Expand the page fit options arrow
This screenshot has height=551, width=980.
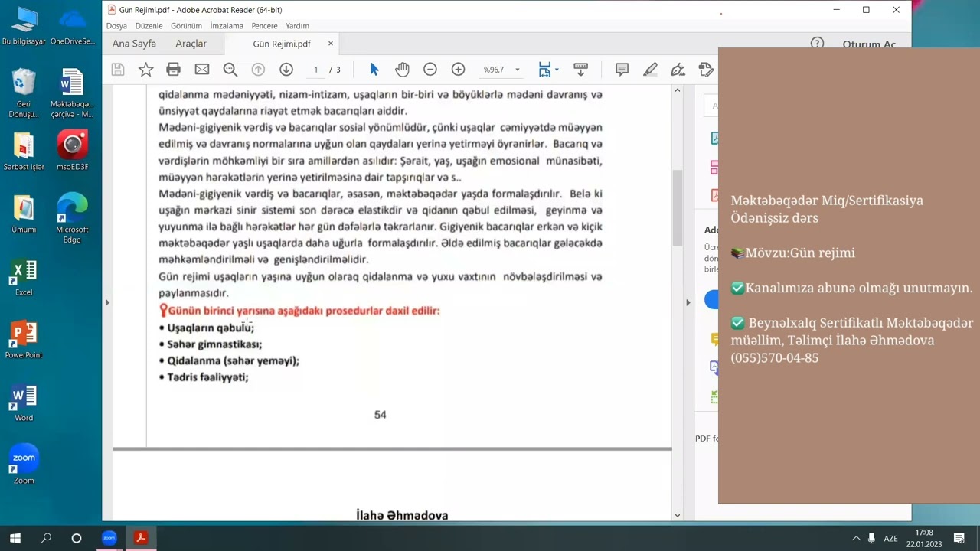[557, 70]
